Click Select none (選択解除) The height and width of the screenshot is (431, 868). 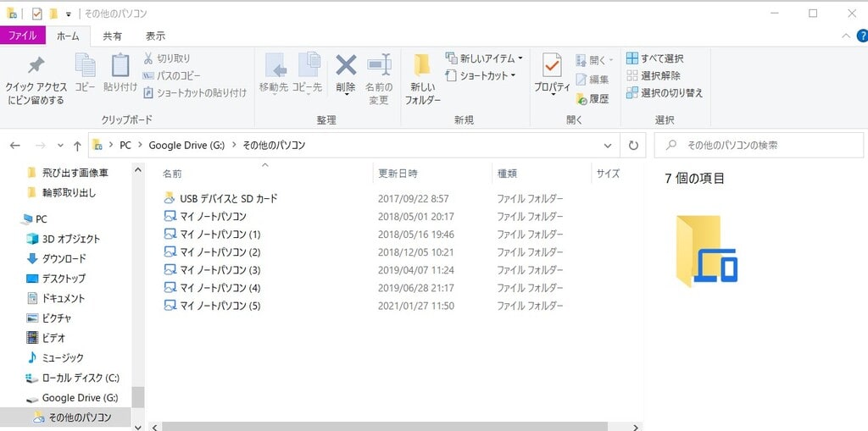[x=654, y=75]
